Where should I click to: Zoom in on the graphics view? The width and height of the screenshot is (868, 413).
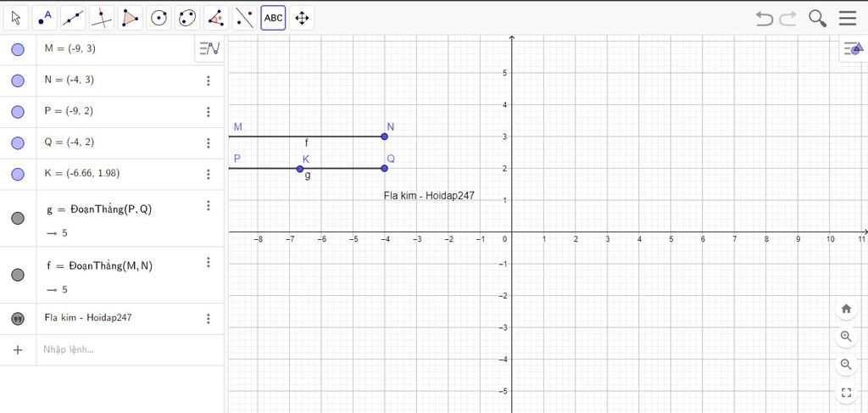click(846, 336)
